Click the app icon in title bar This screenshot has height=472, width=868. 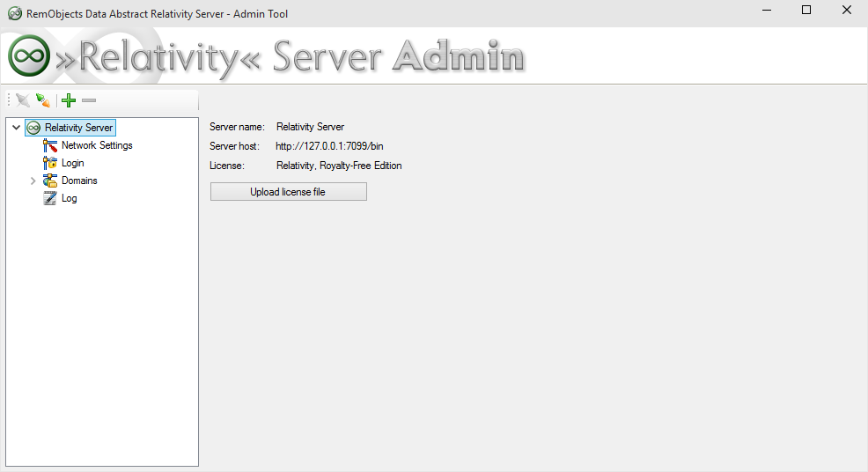coord(15,14)
